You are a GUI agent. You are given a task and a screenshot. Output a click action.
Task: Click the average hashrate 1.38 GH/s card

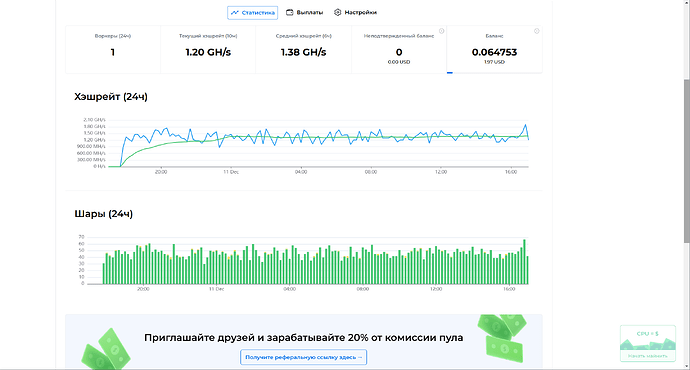304,49
